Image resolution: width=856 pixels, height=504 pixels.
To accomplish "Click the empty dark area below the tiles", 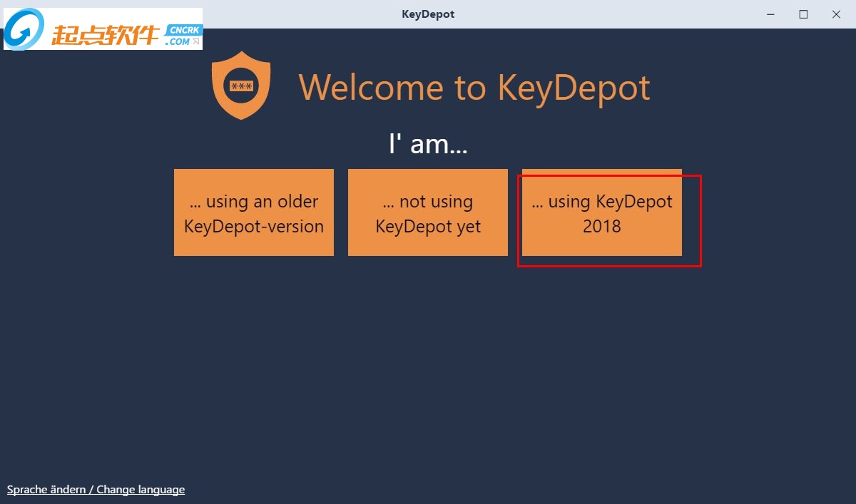I will 428,356.
